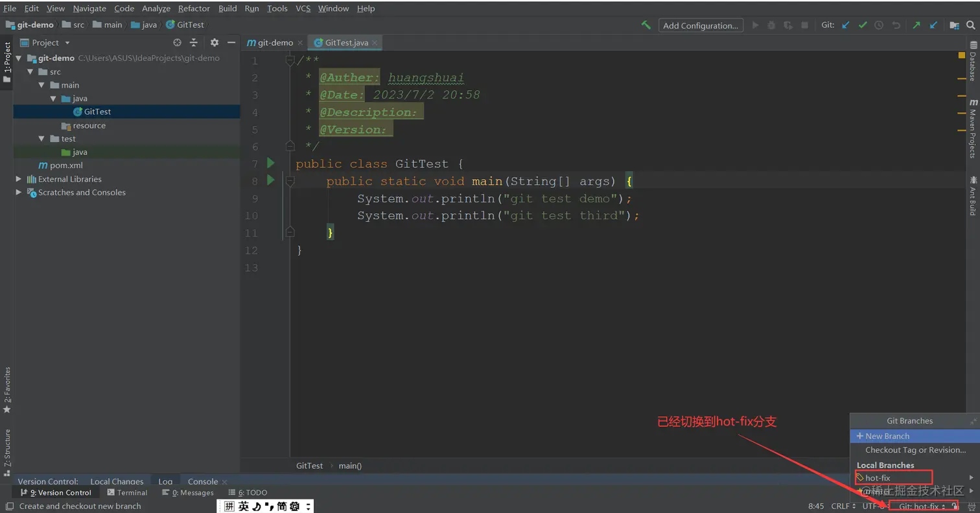
Task: Open Git Show History clock icon
Action: [879, 25]
